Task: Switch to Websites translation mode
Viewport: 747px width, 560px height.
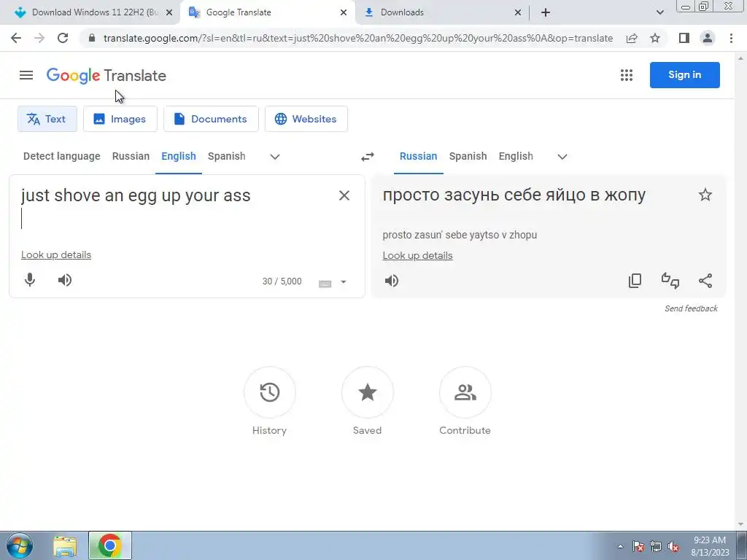Action: pos(306,119)
